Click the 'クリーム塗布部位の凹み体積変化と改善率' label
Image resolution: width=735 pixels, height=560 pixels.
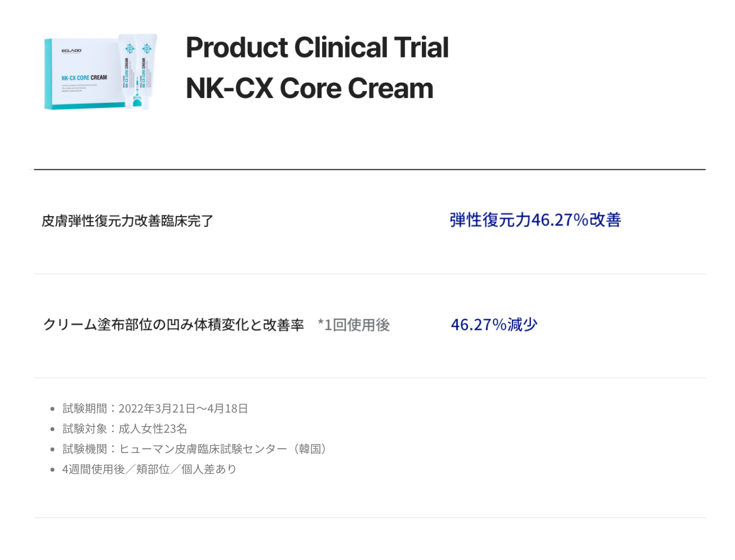[x=173, y=325]
